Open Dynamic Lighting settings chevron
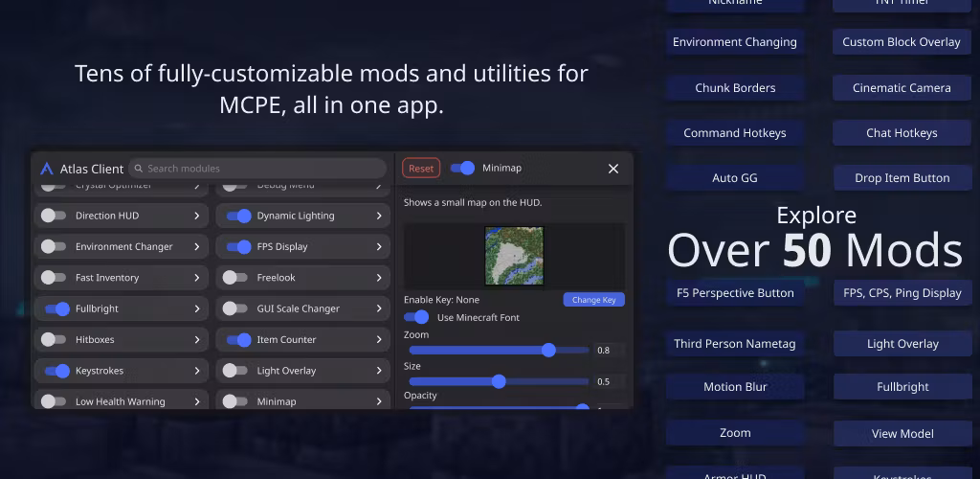 tap(379, 216)
